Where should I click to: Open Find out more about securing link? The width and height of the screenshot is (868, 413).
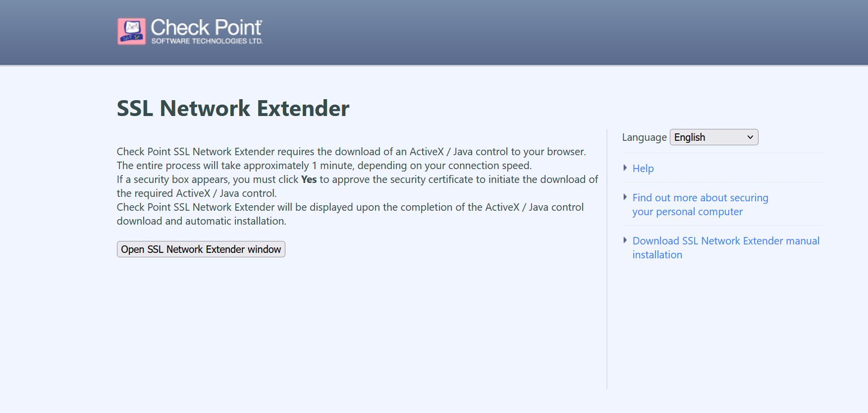700,198
